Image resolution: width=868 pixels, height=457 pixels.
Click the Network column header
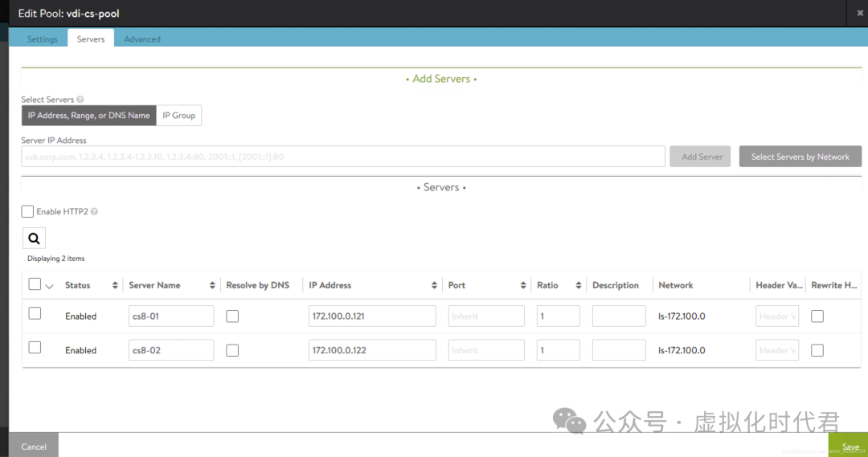[675, 285]
